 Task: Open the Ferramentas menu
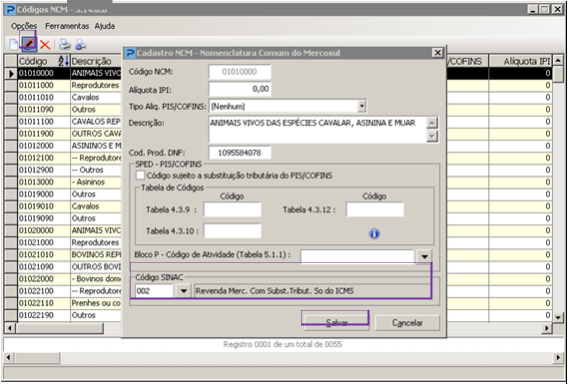(67, 26)
